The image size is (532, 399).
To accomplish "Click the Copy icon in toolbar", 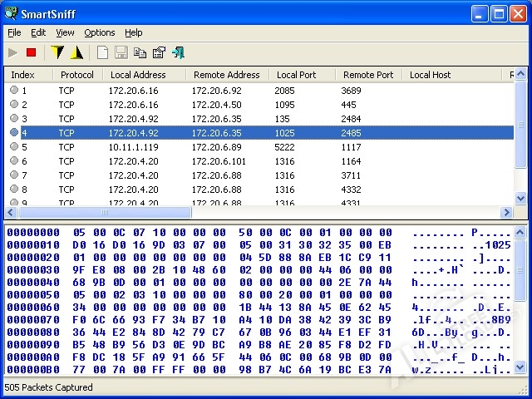I will [140, 52].
